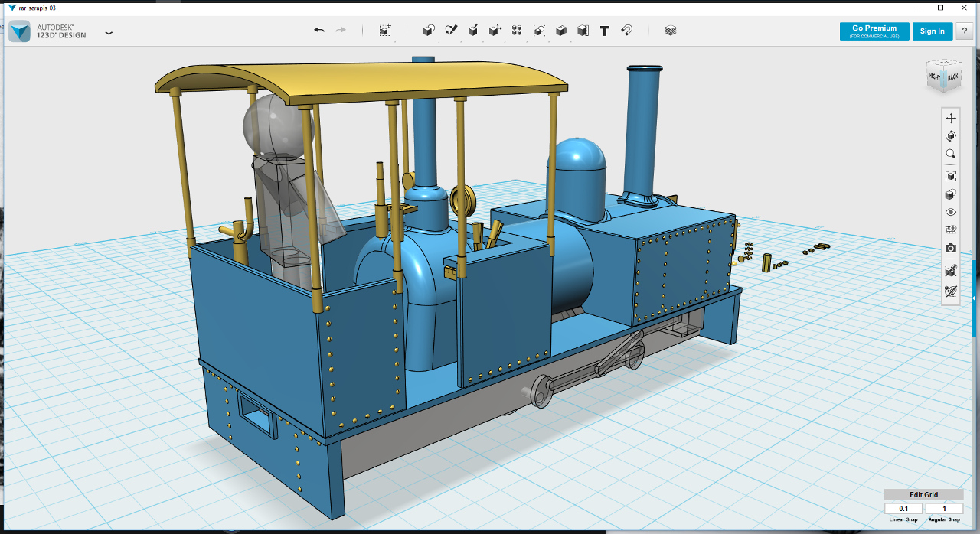Activate the Pan navigation tool
The height and width of the screenshot is (534, 980).
pyautogui.click(x=951, y=118)
